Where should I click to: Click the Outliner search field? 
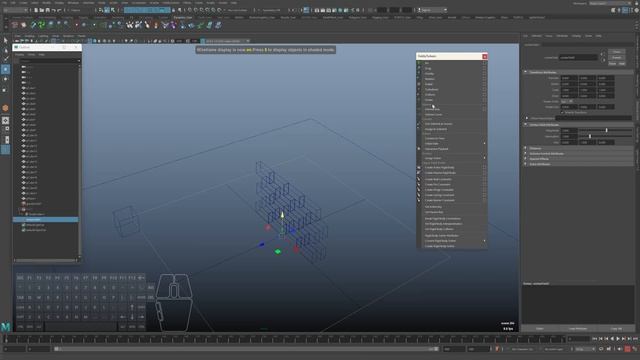(x=50, y=60)
